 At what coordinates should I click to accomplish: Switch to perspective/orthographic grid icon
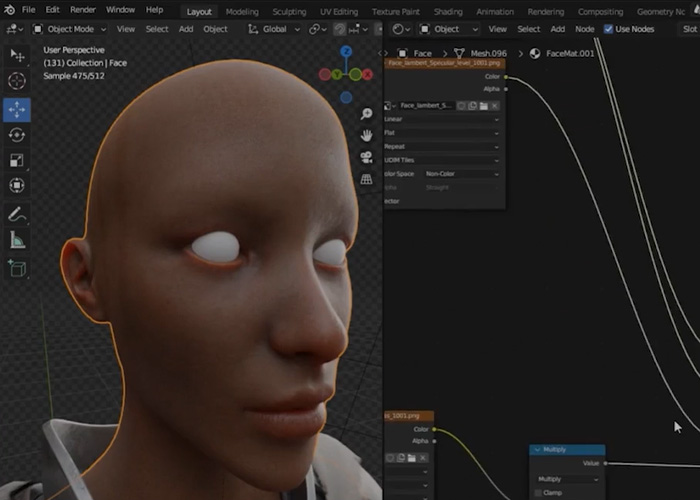pyautogui.click(x=367, y=178)
